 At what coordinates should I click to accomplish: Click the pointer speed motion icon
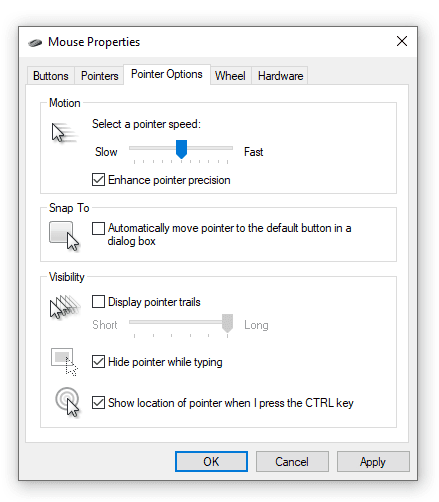tap(64, 132)
